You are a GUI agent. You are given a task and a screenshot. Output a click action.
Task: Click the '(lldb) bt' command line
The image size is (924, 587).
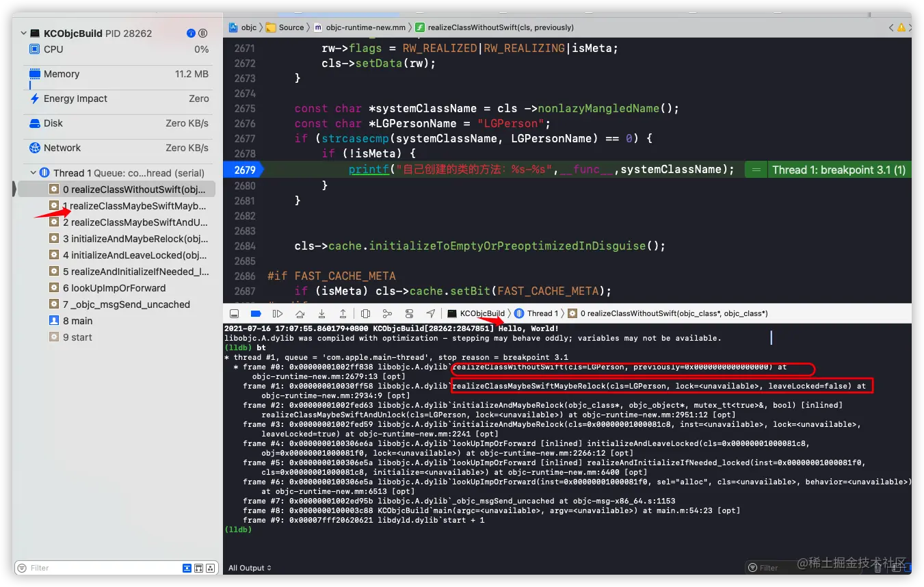pyautogui.click(x=246, y=348)
